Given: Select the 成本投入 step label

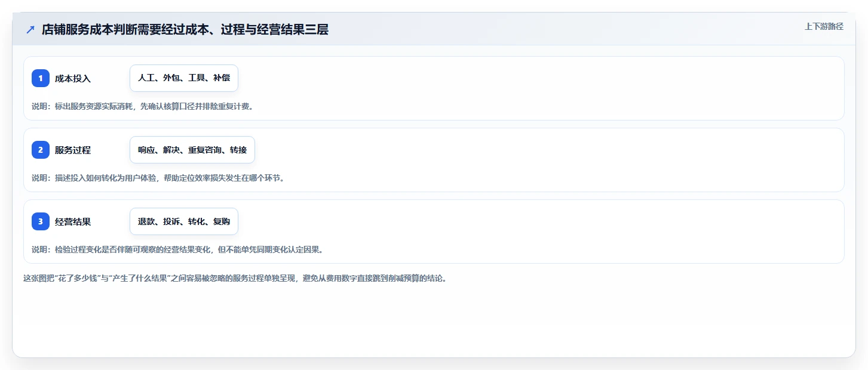Looking at the screenshot, I should [73, 79].
